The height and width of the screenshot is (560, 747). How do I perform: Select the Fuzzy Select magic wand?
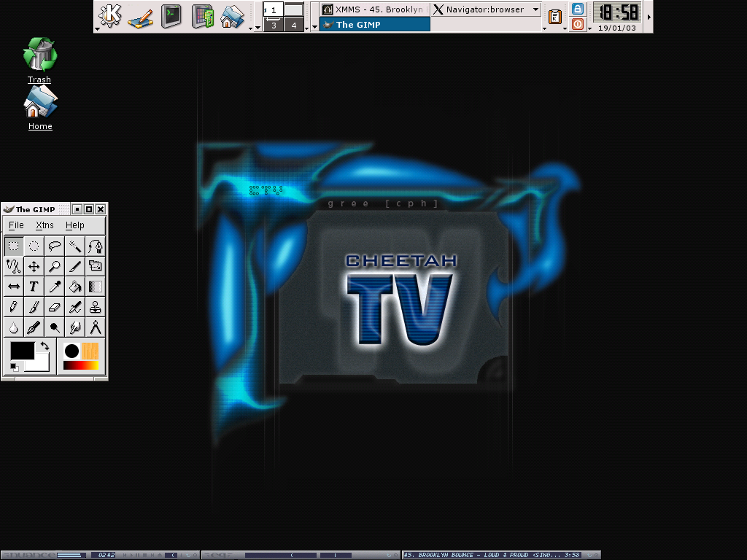[75, 246]
